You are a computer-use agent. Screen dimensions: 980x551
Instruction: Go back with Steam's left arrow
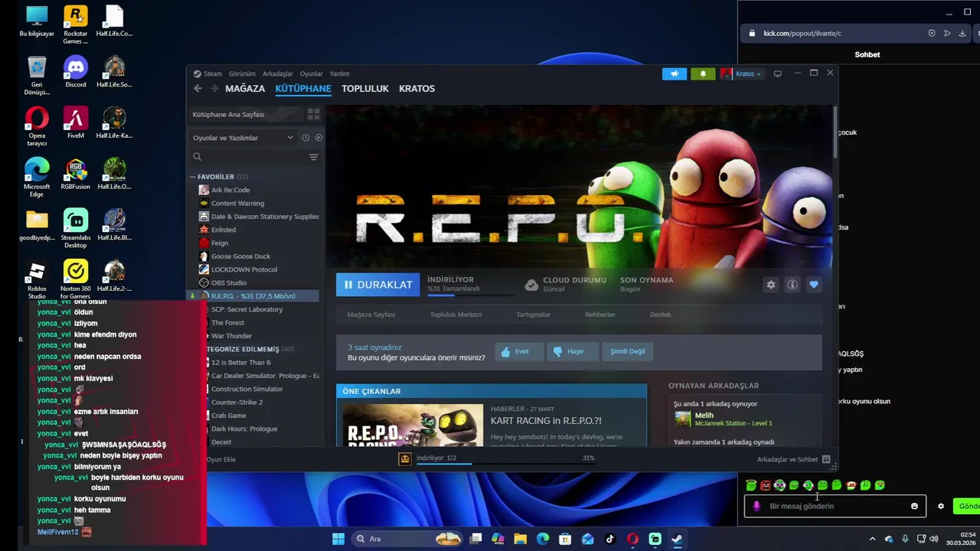pos(198,89)
